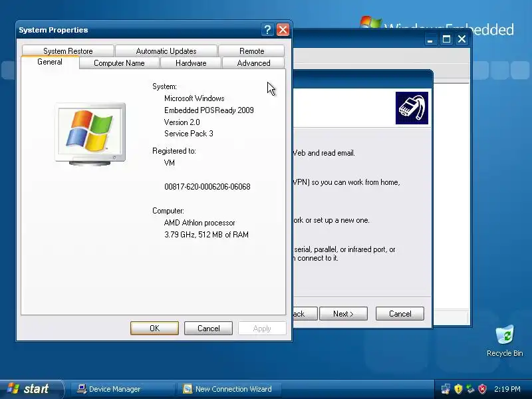
Task: Click Cancel in System Properties
Action: click(208, 328)
